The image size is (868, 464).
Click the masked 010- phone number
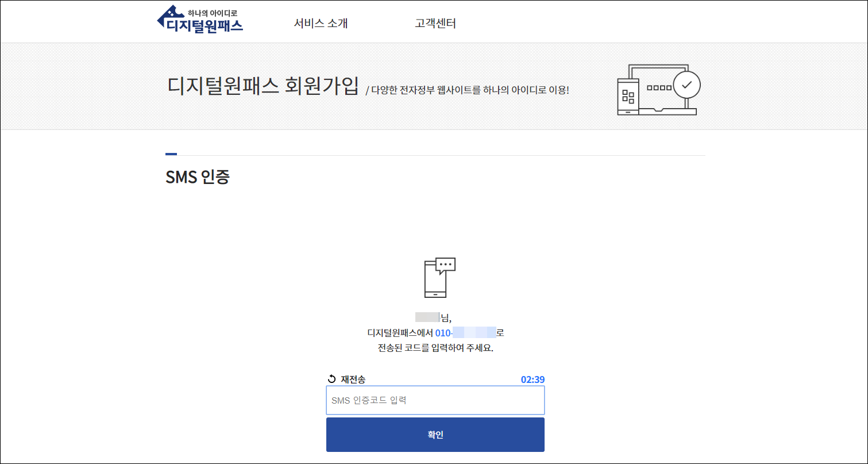(466, 333)
